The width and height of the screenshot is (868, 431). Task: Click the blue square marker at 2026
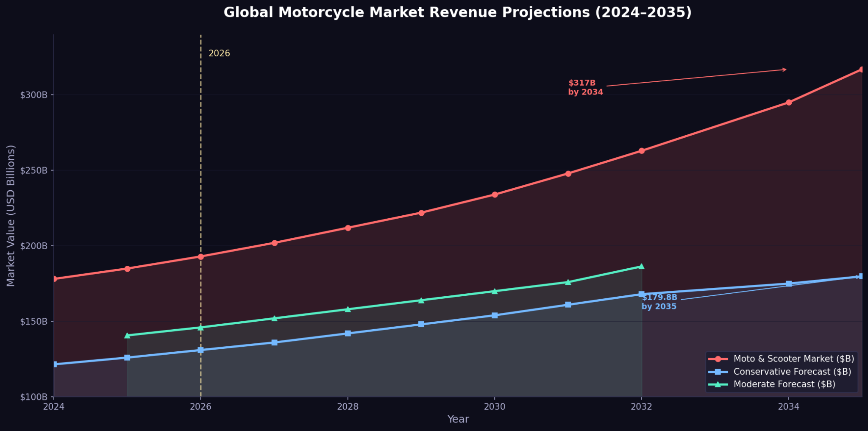click(x=200, y=350)
